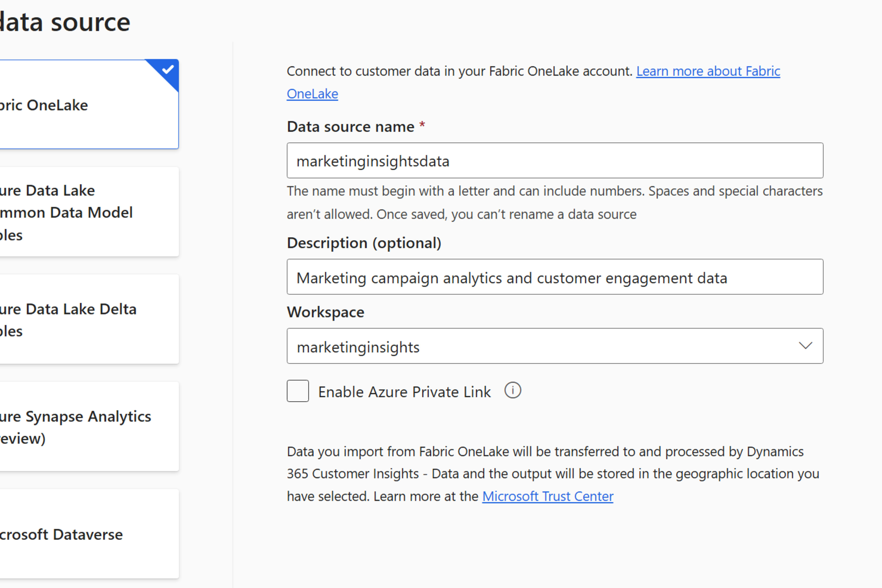Expand Workspace list with the chevron arrow

pos(806,346)
